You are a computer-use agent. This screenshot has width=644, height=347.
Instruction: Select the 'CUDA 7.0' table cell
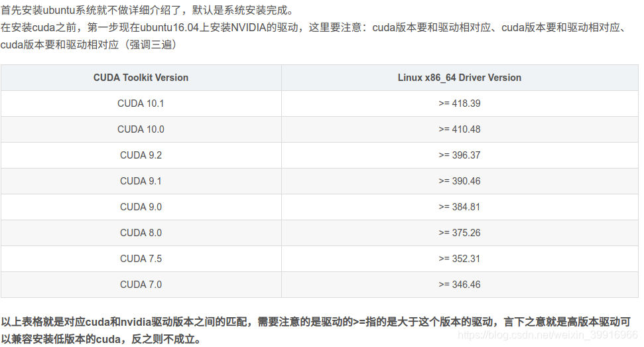coord(141,285)
